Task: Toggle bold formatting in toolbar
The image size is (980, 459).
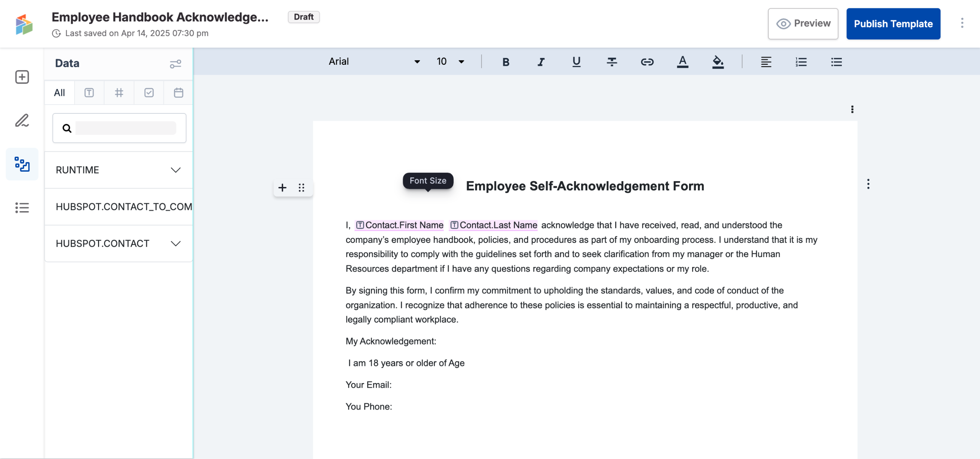Action: [506, 62]
